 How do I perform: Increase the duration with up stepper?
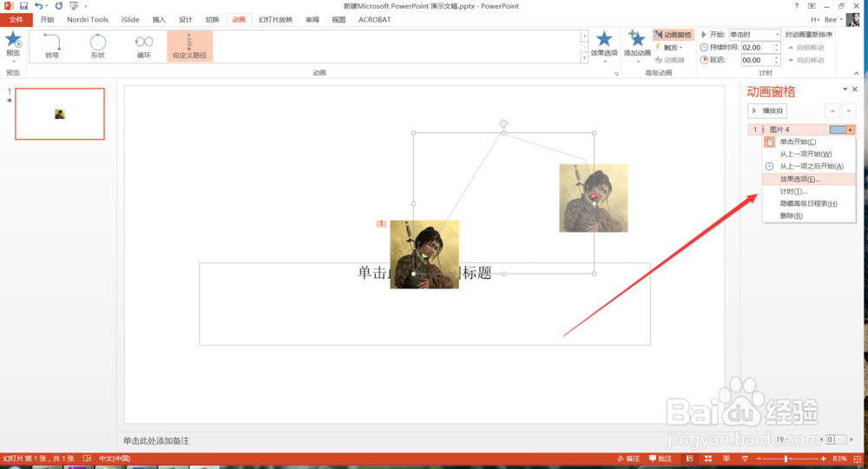[777, 45]
